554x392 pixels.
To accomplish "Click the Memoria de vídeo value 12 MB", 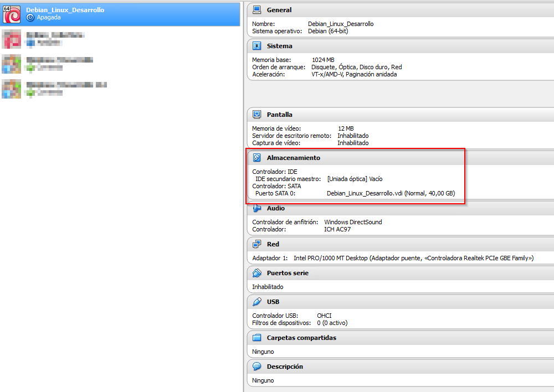I will (x=346, y=128).
